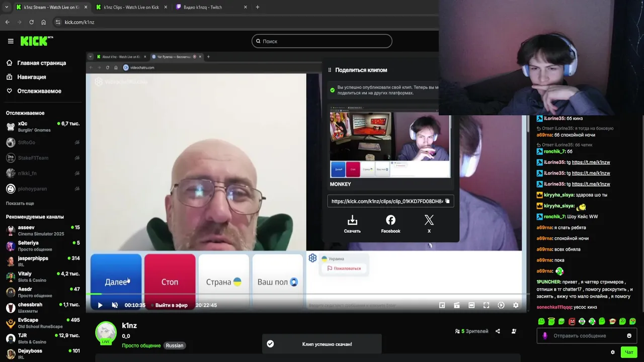Share the clip on X
The width and height of the screenshot is (644, 362).
(x=429, y=224)
